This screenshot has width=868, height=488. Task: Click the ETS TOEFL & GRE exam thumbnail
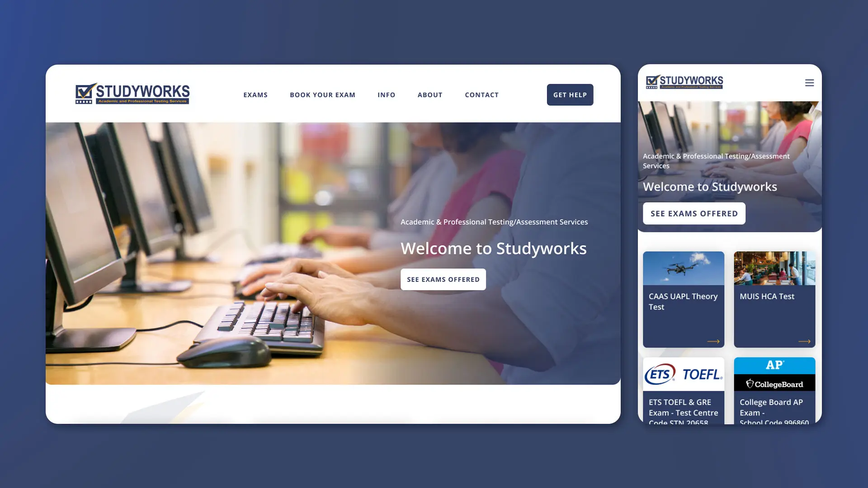point(683,390)
